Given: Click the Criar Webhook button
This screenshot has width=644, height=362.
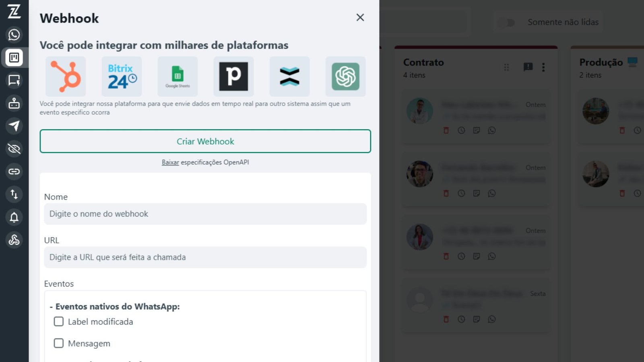Looking at the screenshot, I should point(205,141).
